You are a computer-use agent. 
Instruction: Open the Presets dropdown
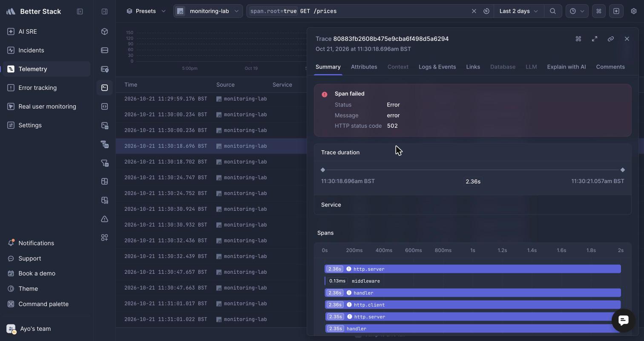pos(146,11)
